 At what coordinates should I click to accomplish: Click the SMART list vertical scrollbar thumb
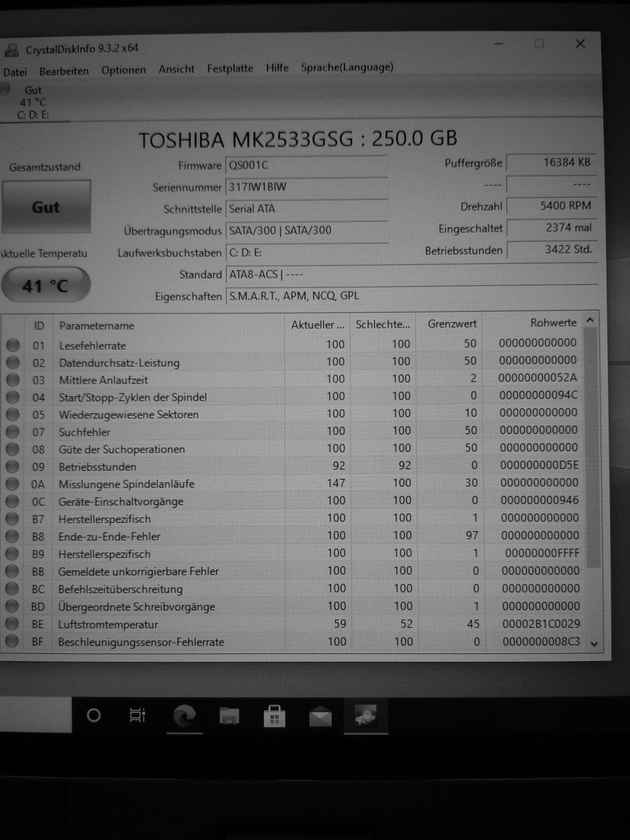(x=592, y=448)
